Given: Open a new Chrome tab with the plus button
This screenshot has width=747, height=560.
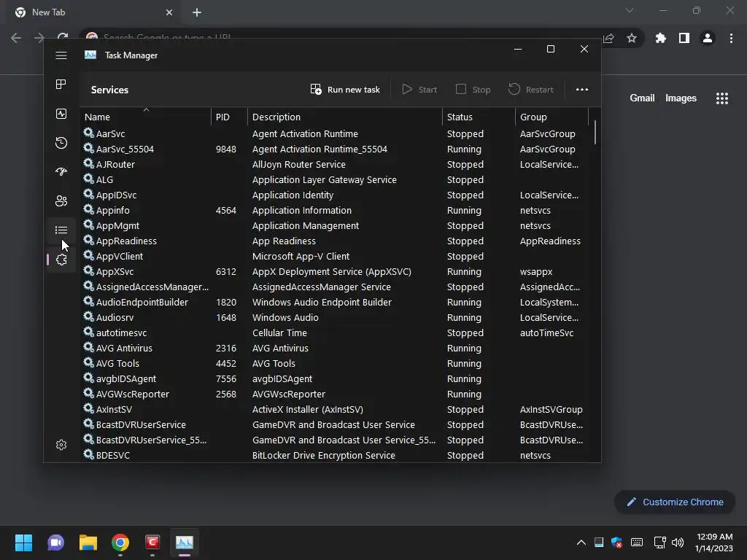Looking at the screenshot, I should coord(197,12).
